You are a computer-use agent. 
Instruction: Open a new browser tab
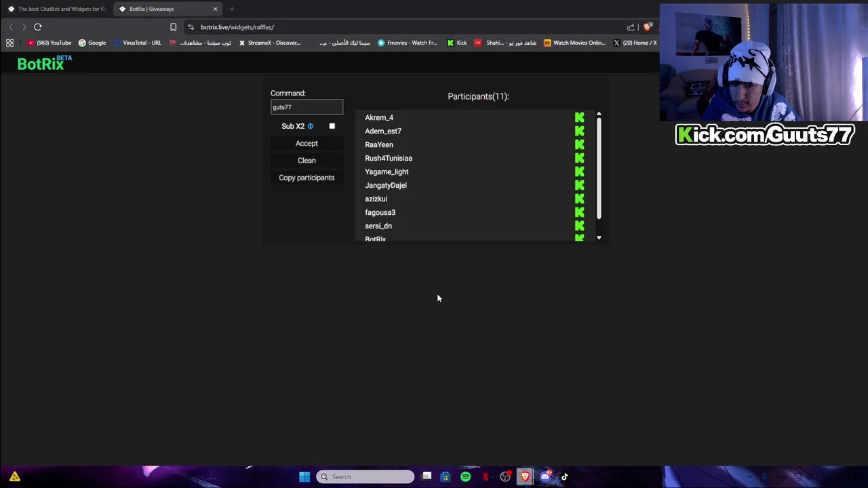click(232, 9)
